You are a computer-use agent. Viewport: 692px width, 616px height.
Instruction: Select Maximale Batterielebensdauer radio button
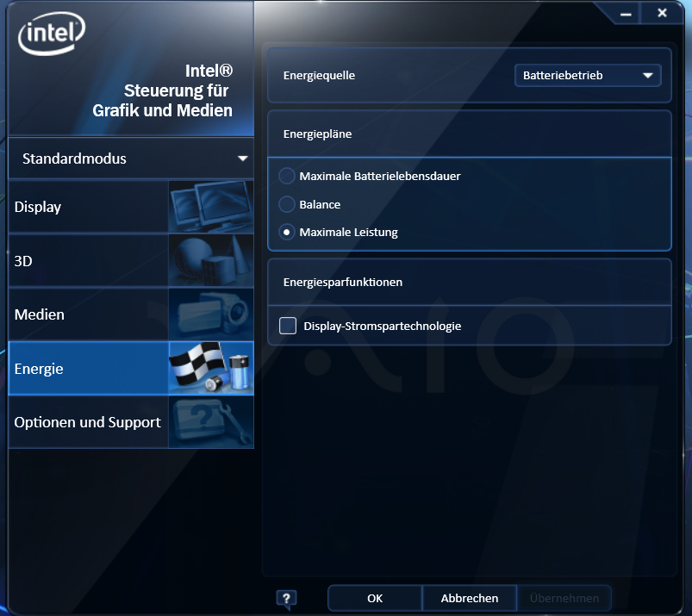[x=287, y=176]
